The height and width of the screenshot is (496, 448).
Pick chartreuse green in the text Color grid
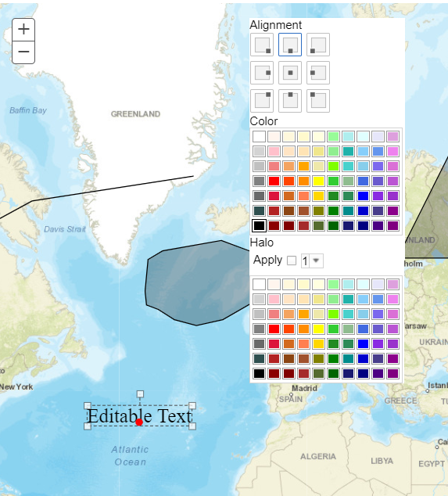[x=333, y=166]
